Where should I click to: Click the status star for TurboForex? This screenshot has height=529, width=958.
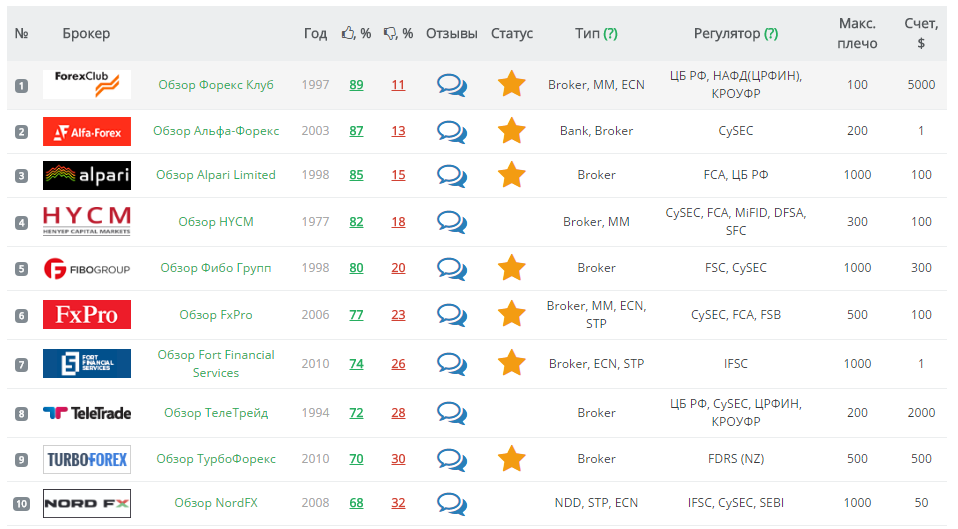tap(512, 459)
